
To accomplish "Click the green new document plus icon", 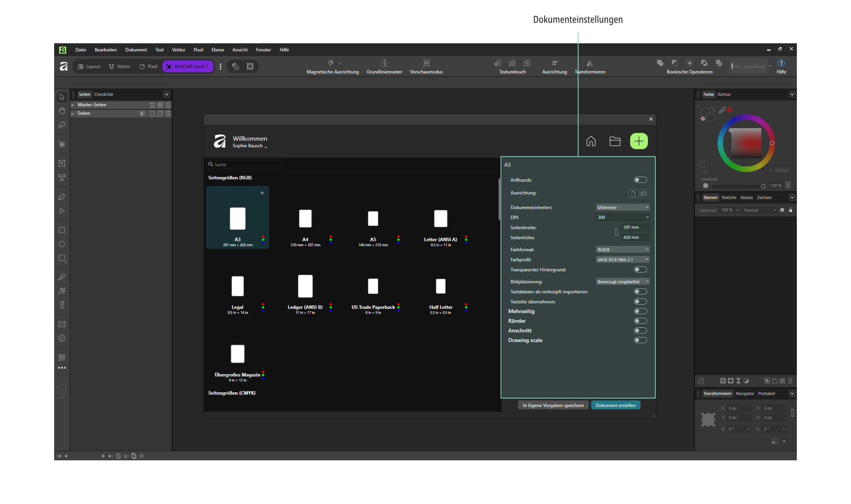I will [639, 141].
